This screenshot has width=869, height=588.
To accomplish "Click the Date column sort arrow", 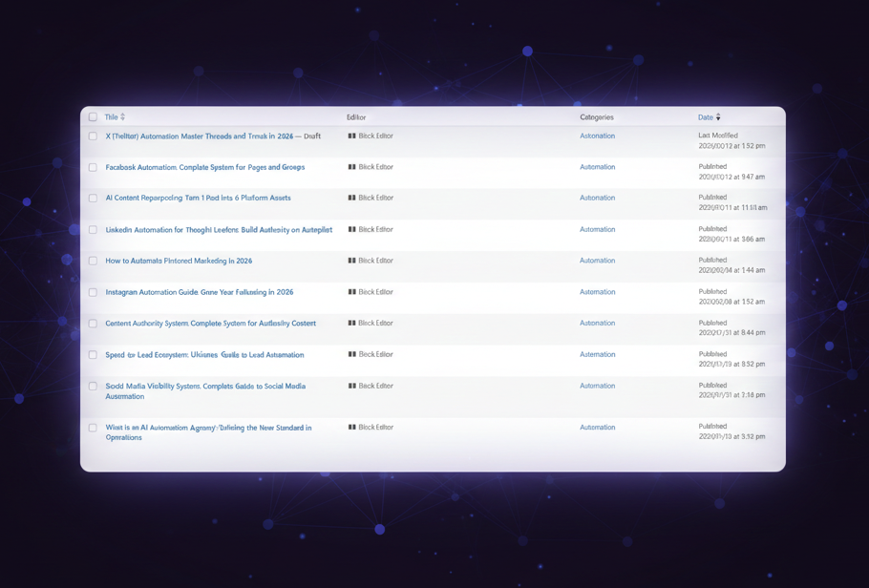I will click(x=718, y=117).
